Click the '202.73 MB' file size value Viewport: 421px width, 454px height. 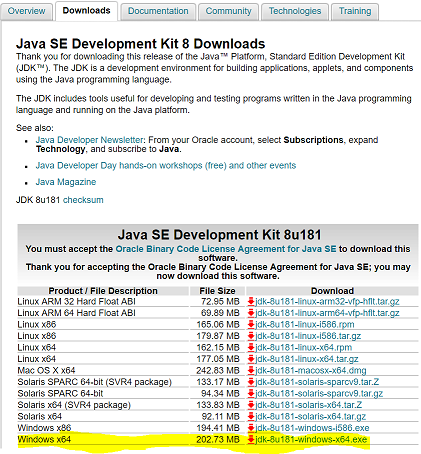tap(218, 440)
